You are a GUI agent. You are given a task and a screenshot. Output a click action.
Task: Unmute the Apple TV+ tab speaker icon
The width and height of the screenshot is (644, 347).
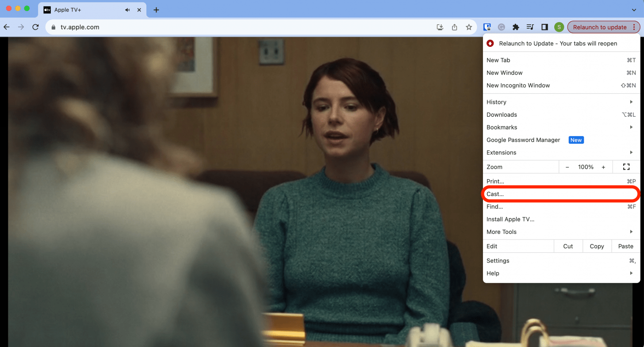[x=126, y=9]
